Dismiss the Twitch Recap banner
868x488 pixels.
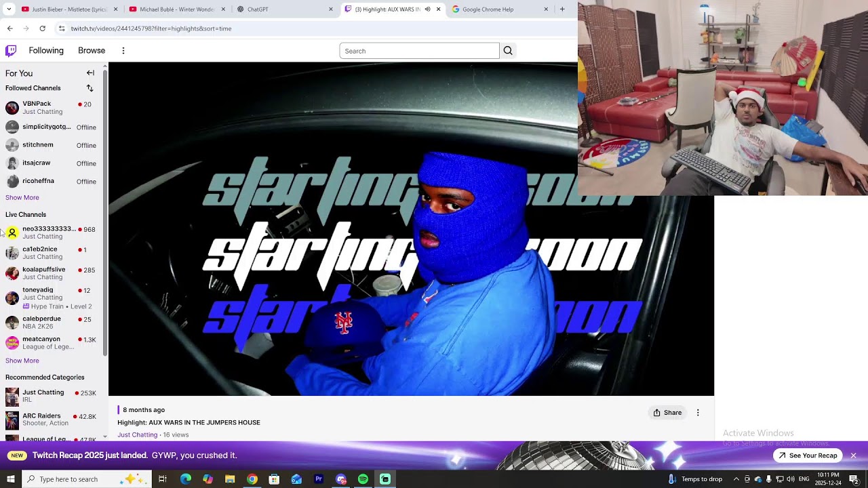pyautogui.click(x=853, y=455)
